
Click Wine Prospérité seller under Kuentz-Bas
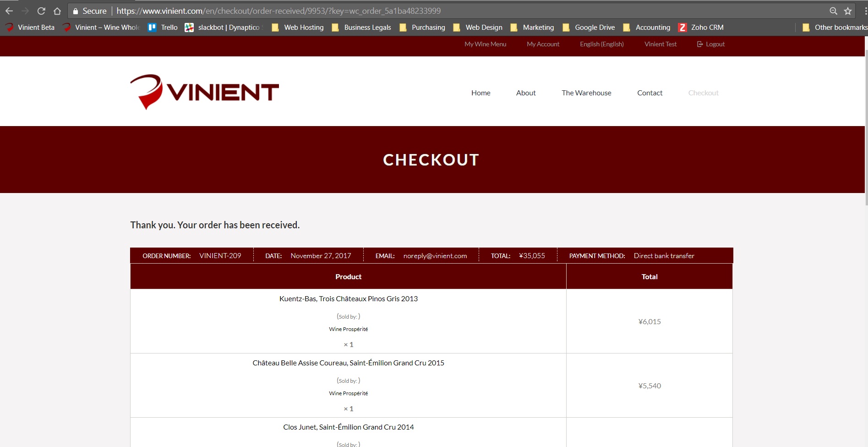point(348,329)
